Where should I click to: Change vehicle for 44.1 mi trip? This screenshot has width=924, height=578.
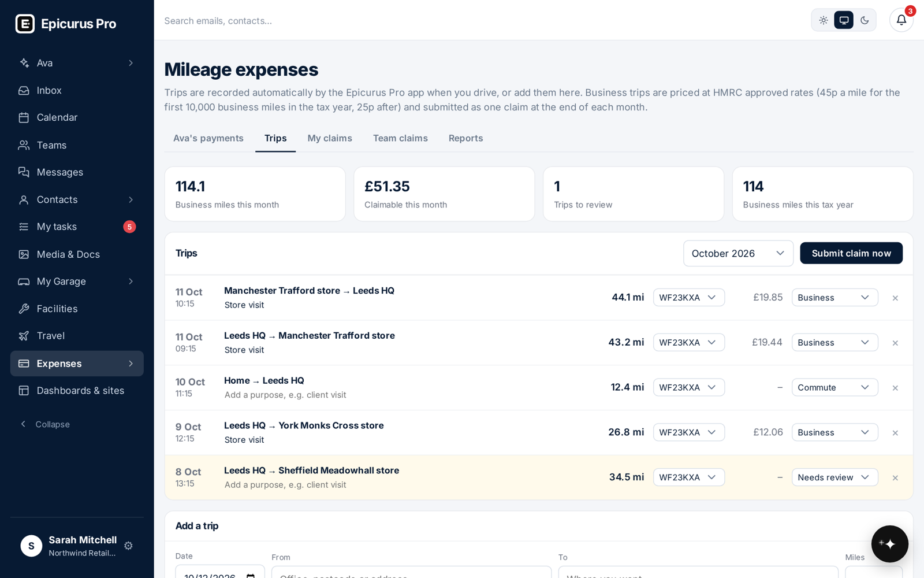coord(688,297)
